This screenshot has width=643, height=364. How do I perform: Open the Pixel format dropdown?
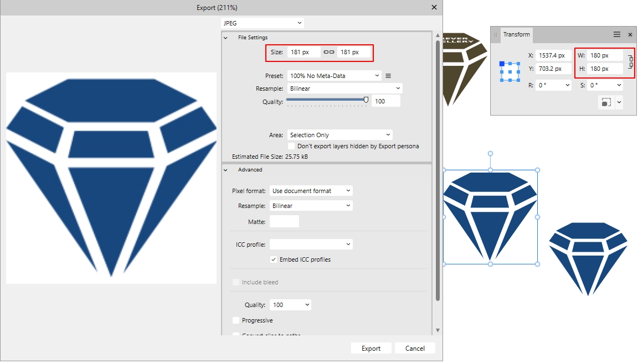[x=311, y=191]
